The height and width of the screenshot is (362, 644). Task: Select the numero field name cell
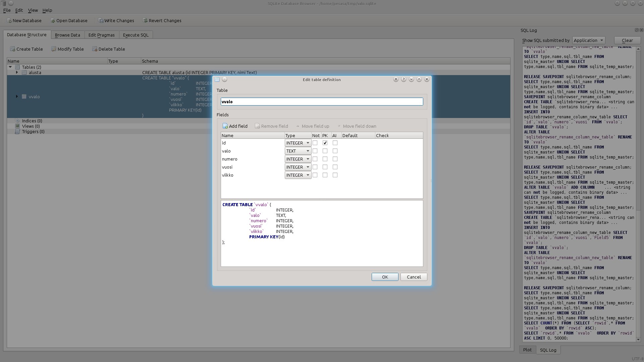click(253, 159)
